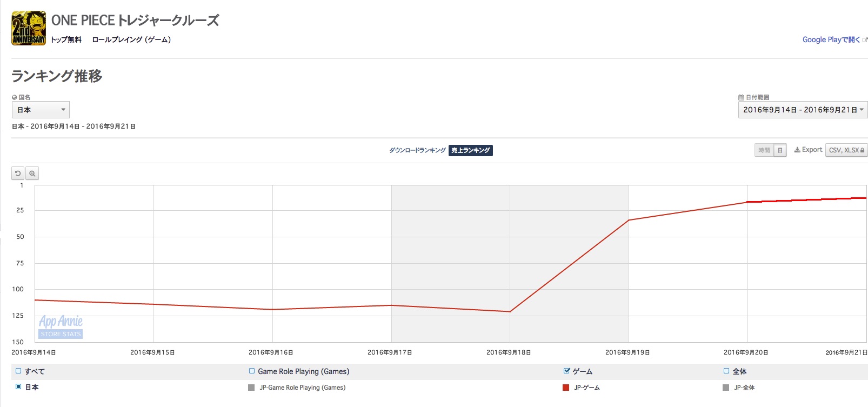Click globe icon next to 国名
Screen dimensions: 868x407
click(15, 97)
